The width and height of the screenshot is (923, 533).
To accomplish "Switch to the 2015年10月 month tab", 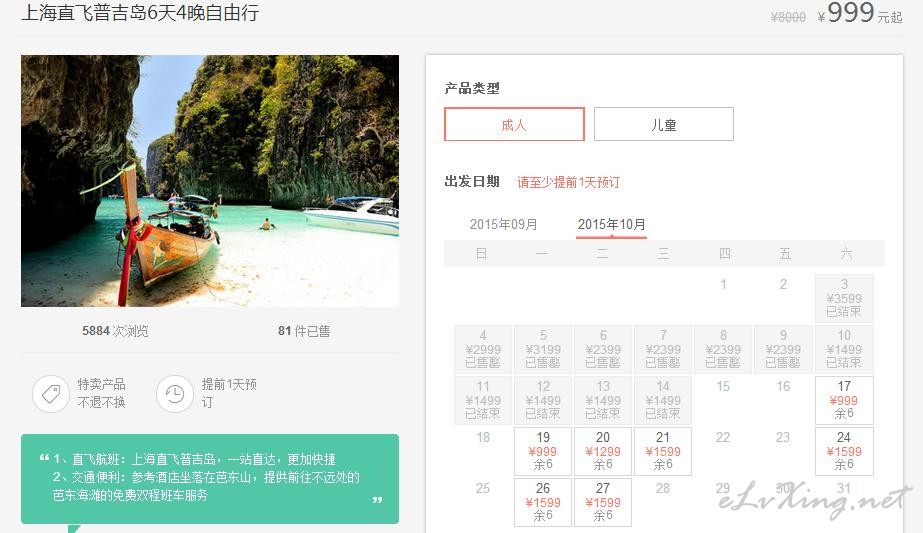I will pyautogui.click(x=612, y=224).
